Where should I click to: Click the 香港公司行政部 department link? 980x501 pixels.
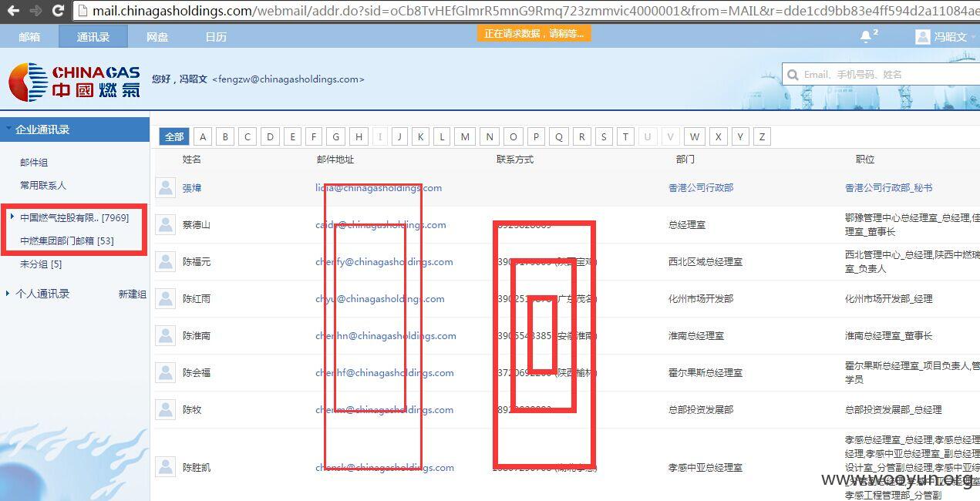point(701,188)
